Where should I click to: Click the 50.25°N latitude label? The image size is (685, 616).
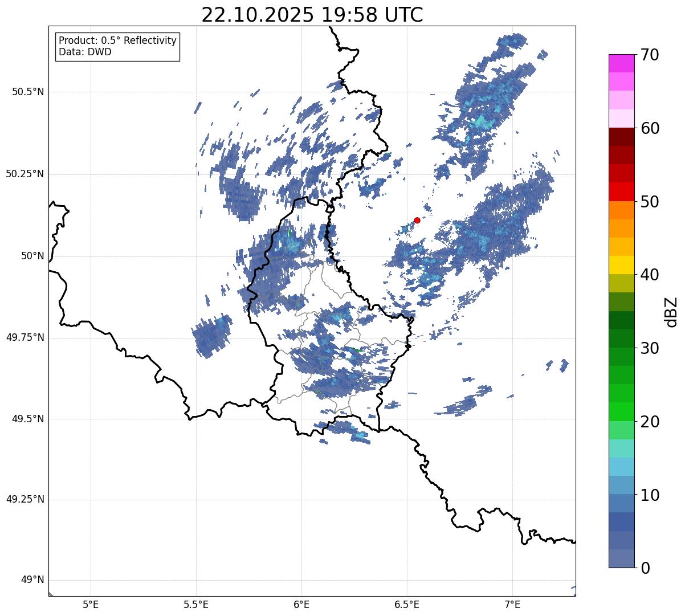coord(25,174)
